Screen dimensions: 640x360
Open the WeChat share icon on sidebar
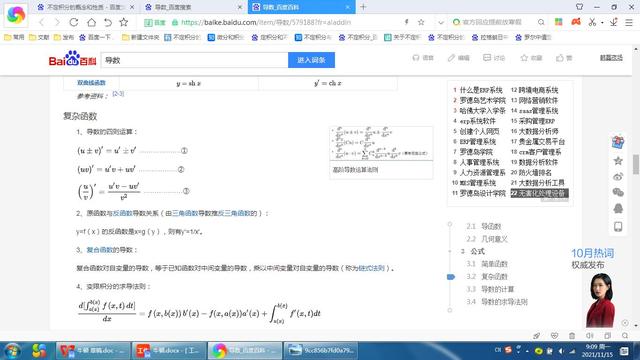(x=618, y=192)
